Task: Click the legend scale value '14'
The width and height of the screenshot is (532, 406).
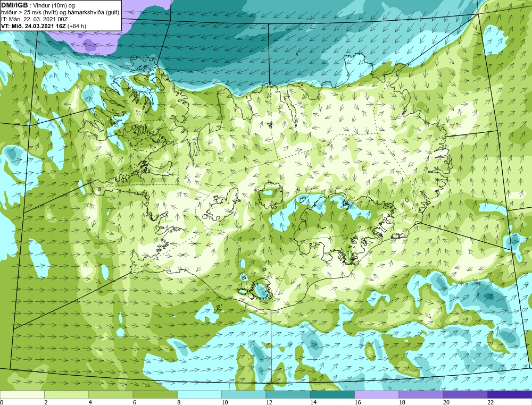Action: coord(313,402)
